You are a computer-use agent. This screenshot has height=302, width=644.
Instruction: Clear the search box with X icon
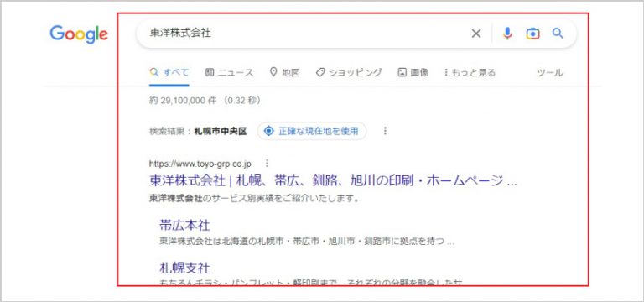[476, 34]
